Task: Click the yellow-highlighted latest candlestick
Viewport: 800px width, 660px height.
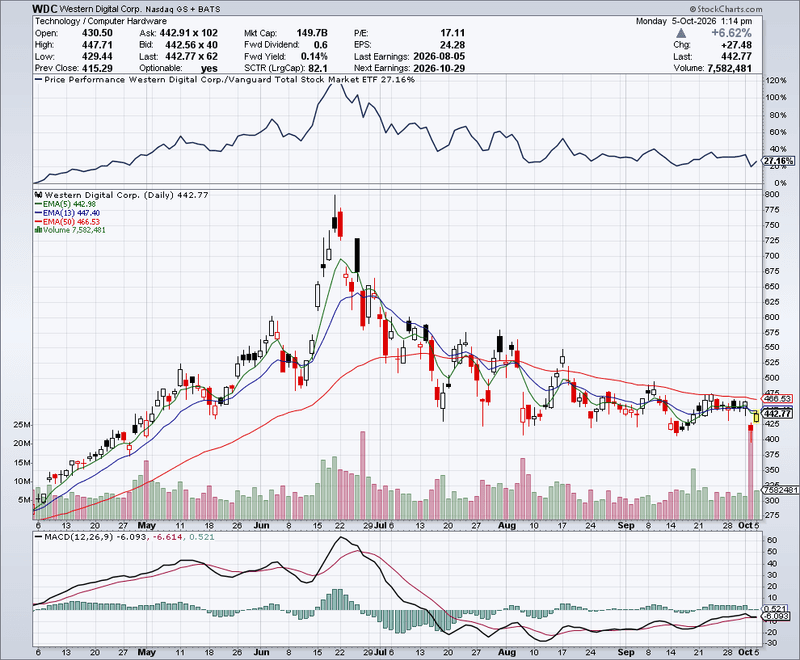Action: coord(756,417)
